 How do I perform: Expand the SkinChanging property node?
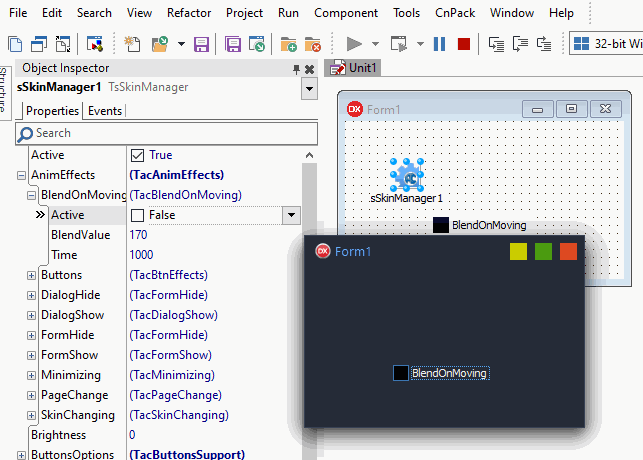[x=31, y=415]
